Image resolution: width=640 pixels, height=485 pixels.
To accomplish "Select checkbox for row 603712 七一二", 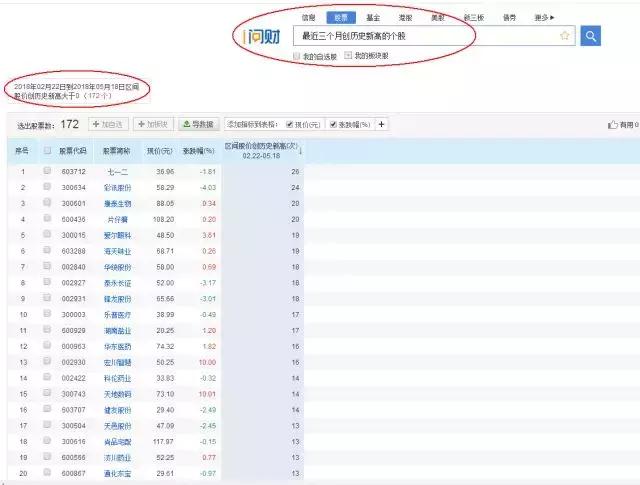I will (x=47, y=171).
